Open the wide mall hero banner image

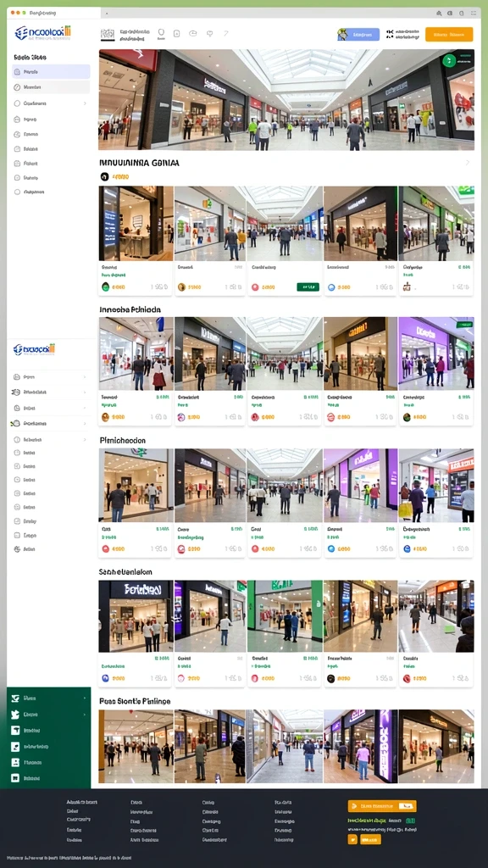[x=286, y=100]
